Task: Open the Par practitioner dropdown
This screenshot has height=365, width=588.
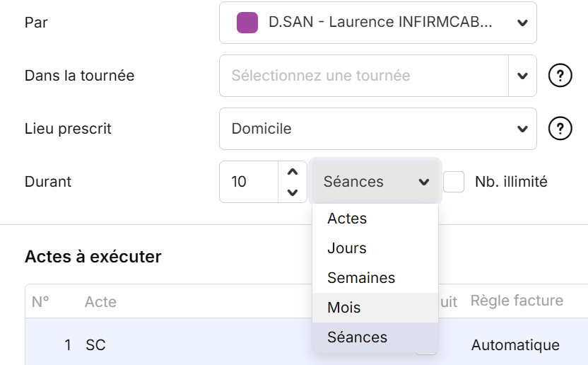Action: click(x=378, y=23)
